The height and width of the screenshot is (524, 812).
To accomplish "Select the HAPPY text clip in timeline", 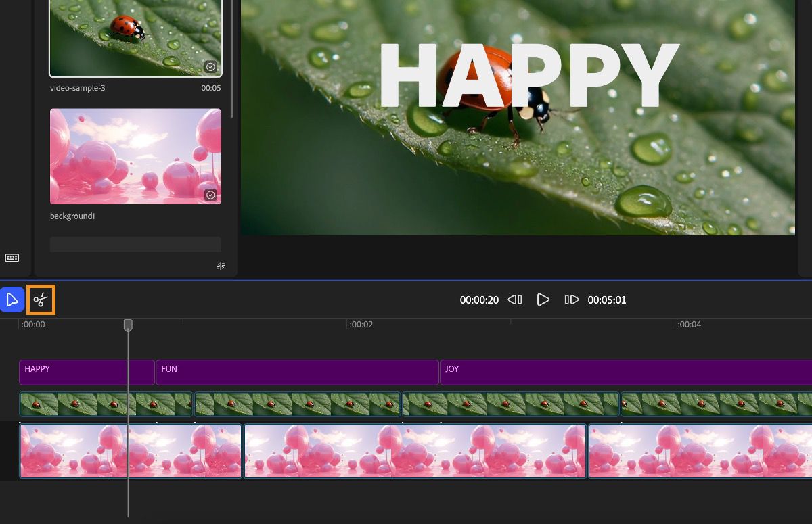I will pos(87,373).
